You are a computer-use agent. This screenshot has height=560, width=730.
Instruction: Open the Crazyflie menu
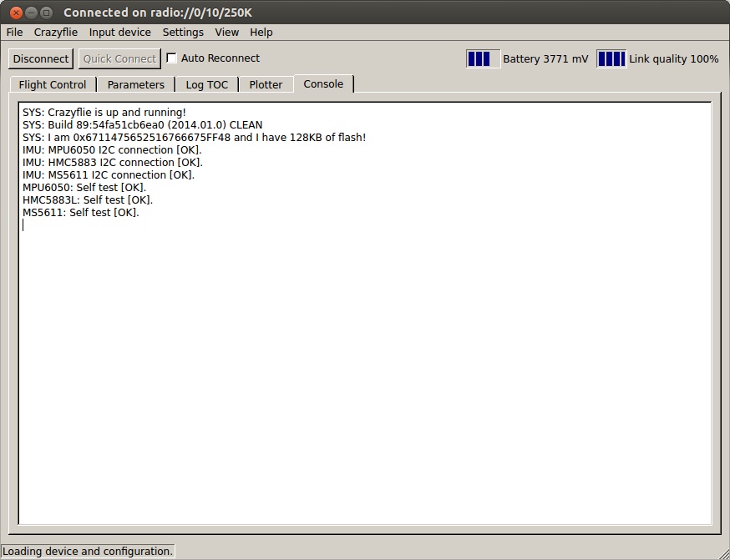56,32
